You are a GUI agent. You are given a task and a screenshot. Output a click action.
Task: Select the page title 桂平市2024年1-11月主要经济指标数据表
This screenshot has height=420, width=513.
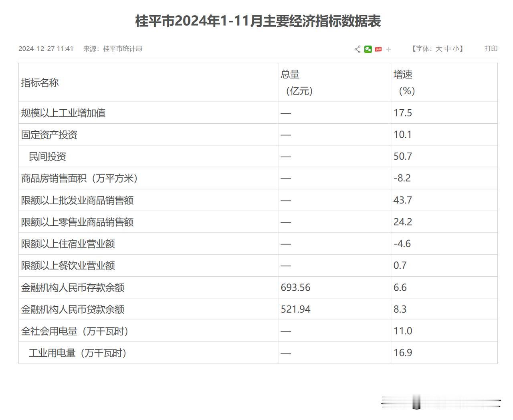point(258,21)
